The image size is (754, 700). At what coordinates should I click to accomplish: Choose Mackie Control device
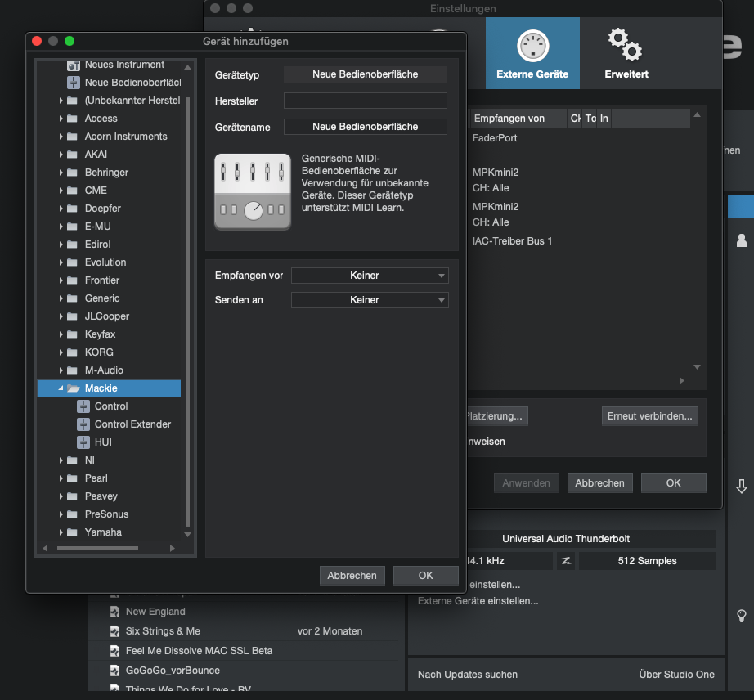pos(111,406)
